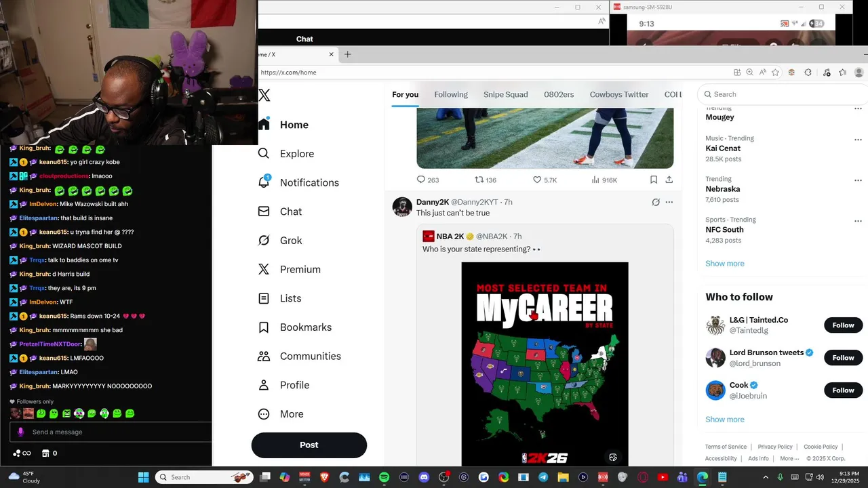The height and width of the screenshot is (488, 868).
Task: Open the browser profile avatar
Action: (859, 73)
